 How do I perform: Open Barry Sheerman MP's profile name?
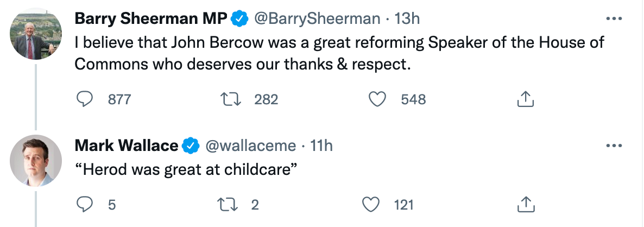pos(150,18)
